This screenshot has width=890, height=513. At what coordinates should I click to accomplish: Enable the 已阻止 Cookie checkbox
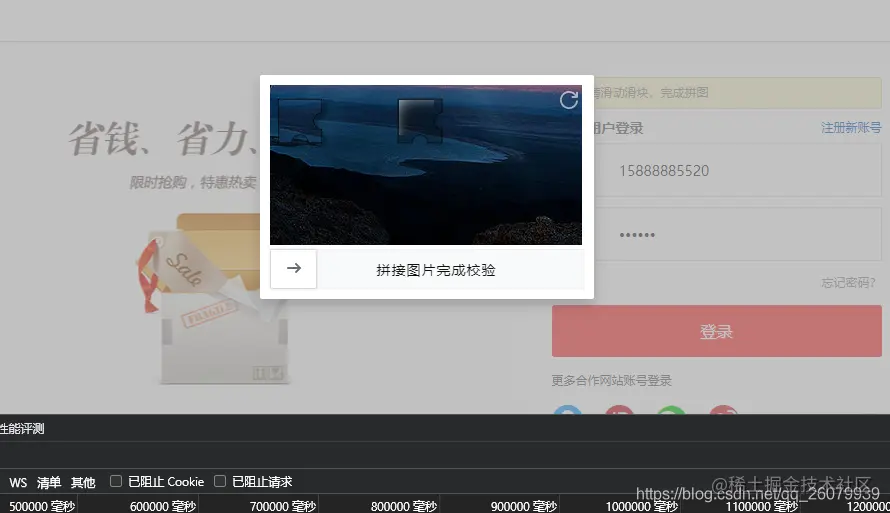point(116,481)
